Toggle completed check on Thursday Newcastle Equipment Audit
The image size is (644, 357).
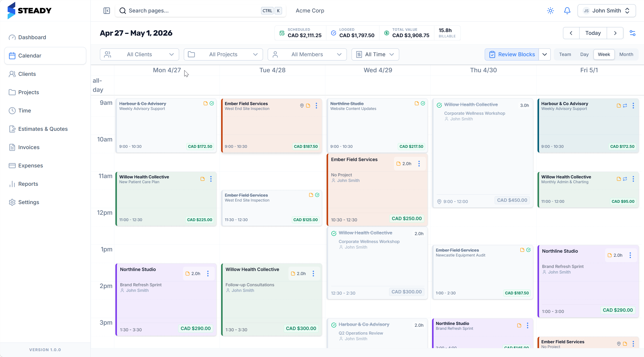click(528, 250)
